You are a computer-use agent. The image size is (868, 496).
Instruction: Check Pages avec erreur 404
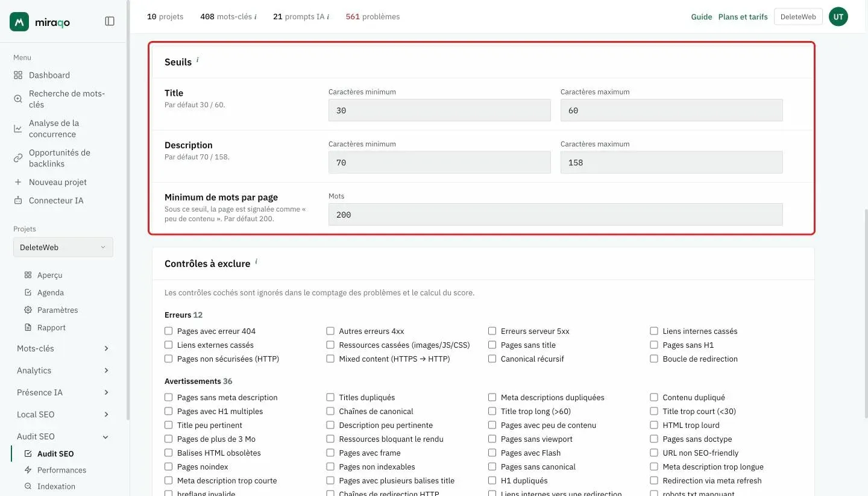point(169,331)
